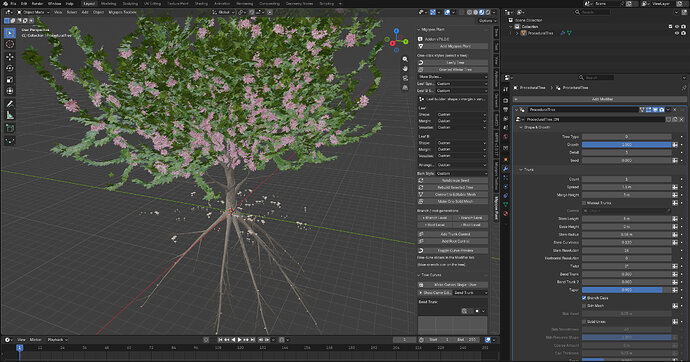
Task: Select the Scale tool
Action: [10, 80]
